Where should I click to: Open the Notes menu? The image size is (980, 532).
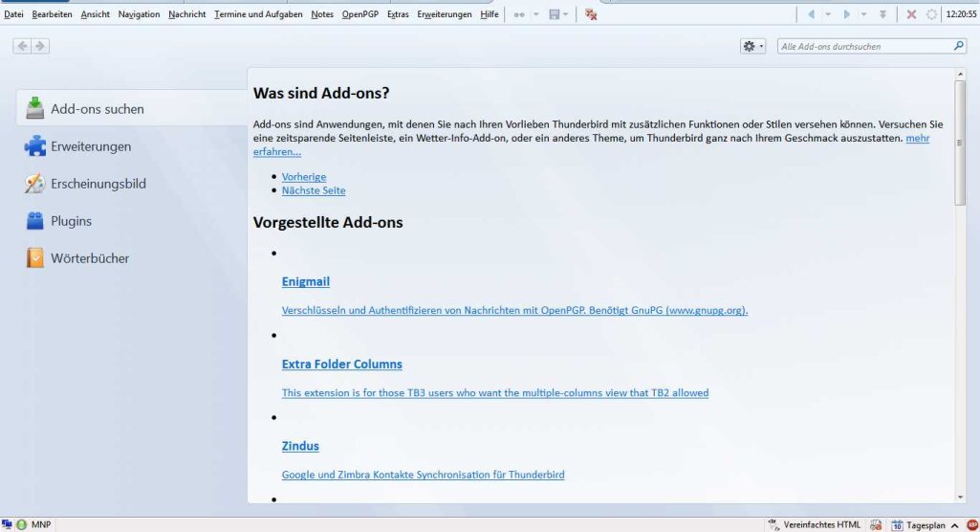[322, 13]
